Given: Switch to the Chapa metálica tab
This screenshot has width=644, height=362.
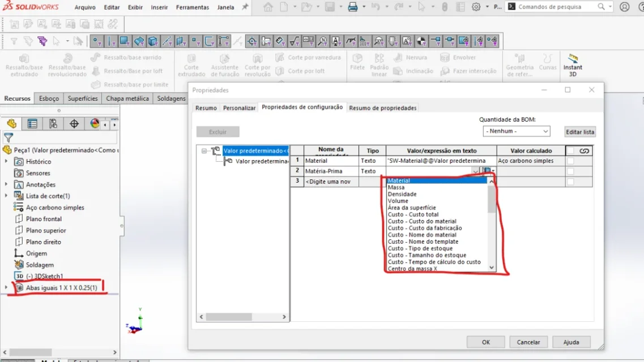Looking at the screenshot, I should pyautogui.click(x=127, y=98).
